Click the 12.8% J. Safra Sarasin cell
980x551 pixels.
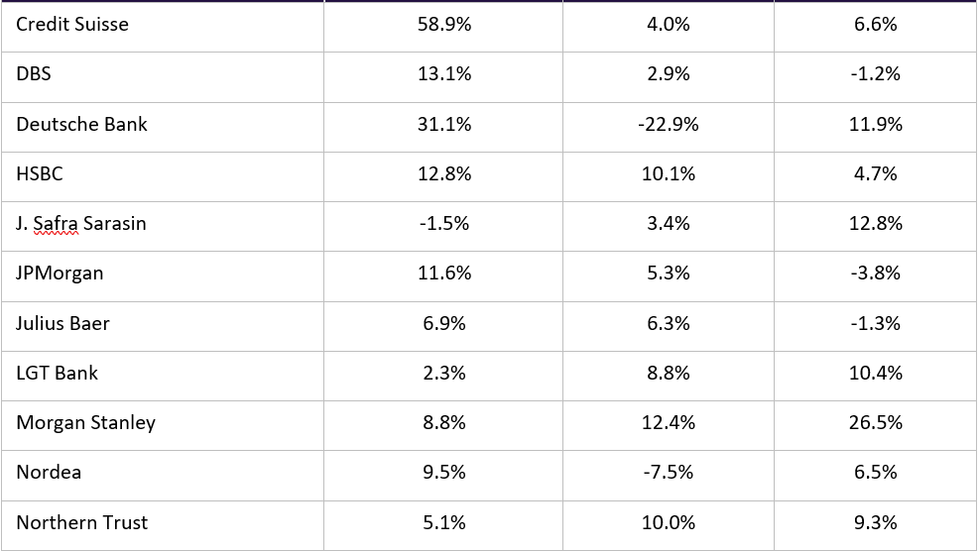[876, 224]
